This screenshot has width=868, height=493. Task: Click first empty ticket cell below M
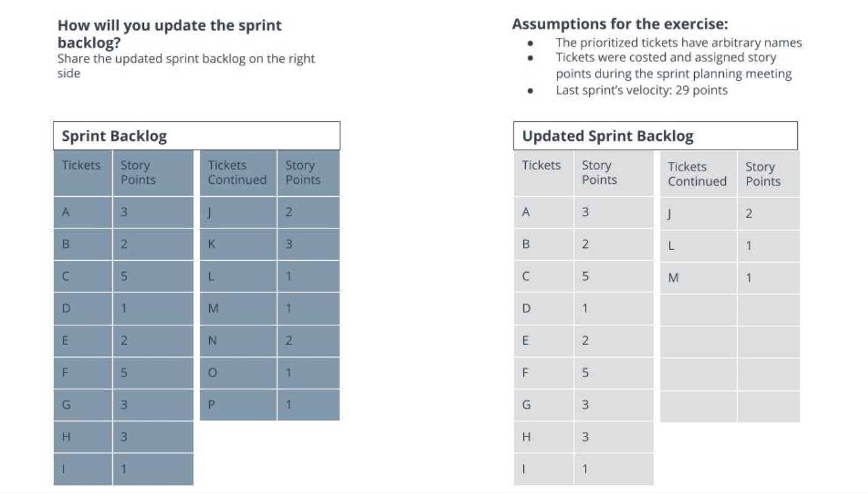pos(698,310)
